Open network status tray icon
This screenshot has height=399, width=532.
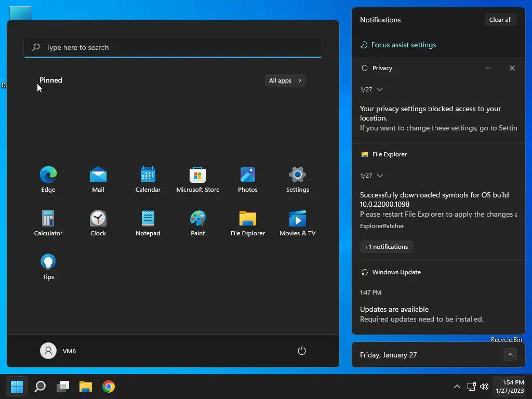471,386
